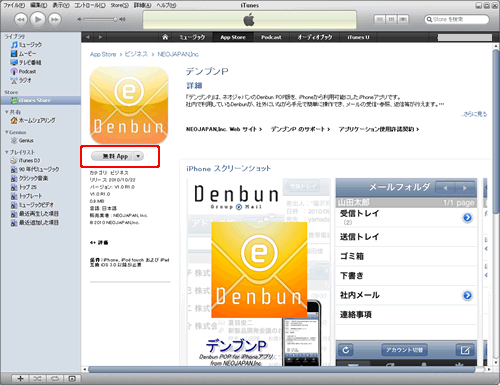The image size is (500, 385).
Task: Select ミュージック in the library sidebar
Action: (x=27, y=45)
